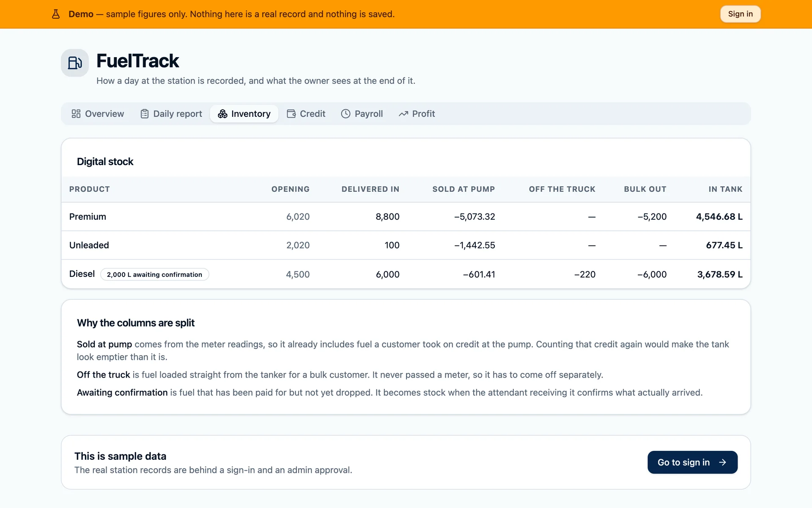Click the 2,000 L awaiting confirmation badge
The height and width of the screenshot is (508, 812).
pos(155,274)
